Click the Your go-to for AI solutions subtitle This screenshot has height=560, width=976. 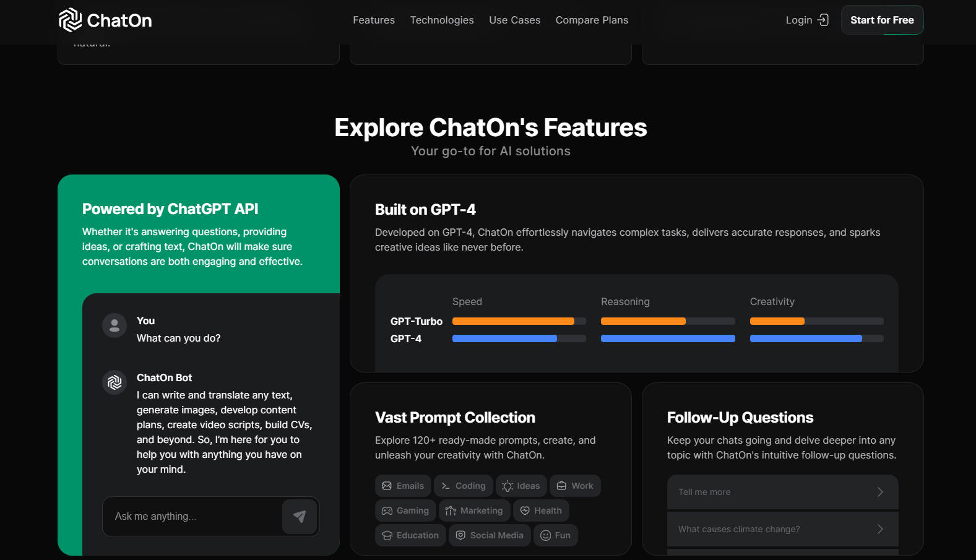(x=491, y=151)
